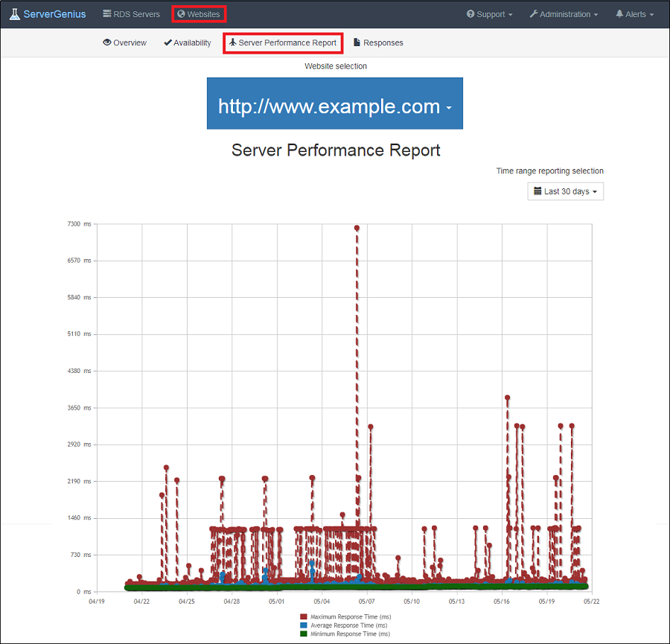The width and height of the screenshot is (670, 644).
Task: Click the ServerGenius flask logo icon
Action: point(14,13)
